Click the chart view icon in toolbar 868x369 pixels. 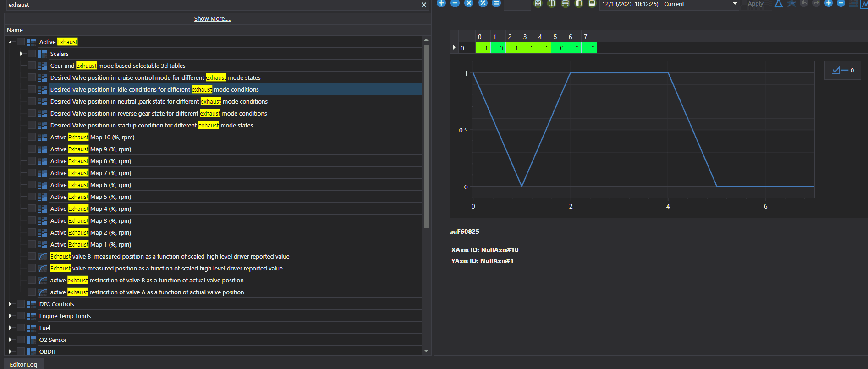(864, 4)
